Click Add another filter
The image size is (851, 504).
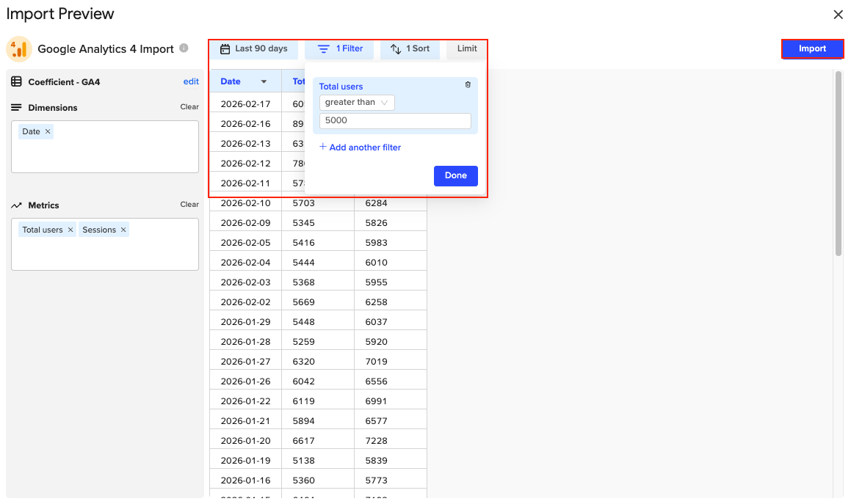click(360, 147)
